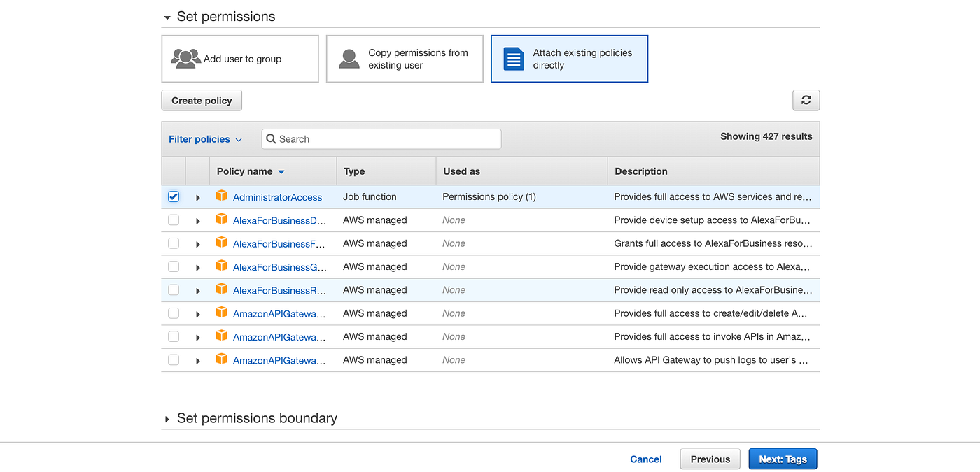Click the Add user to group people icon
The height and width of the screenshot is (472, 980).
point(185,59)
